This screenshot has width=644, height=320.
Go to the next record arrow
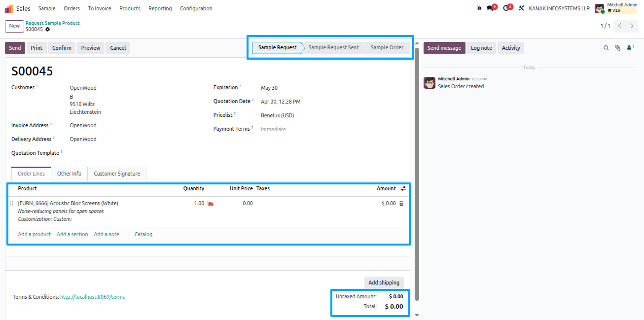click(632, 26)
